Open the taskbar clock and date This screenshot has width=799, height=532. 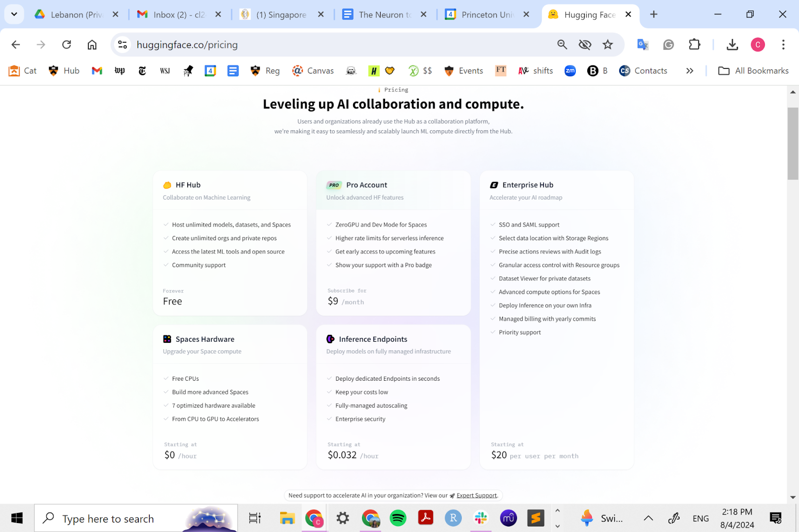tap(737, 519)
